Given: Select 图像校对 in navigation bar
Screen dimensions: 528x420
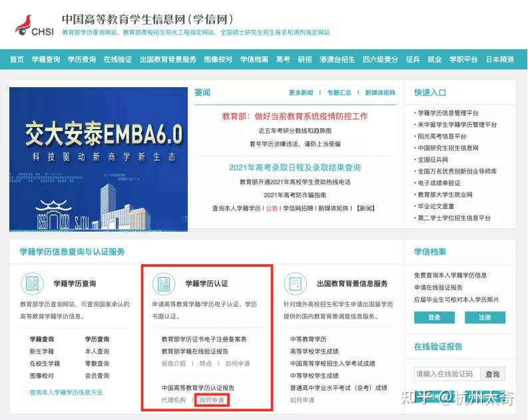Looking at the screenshot, I should [x=218, y=59].
